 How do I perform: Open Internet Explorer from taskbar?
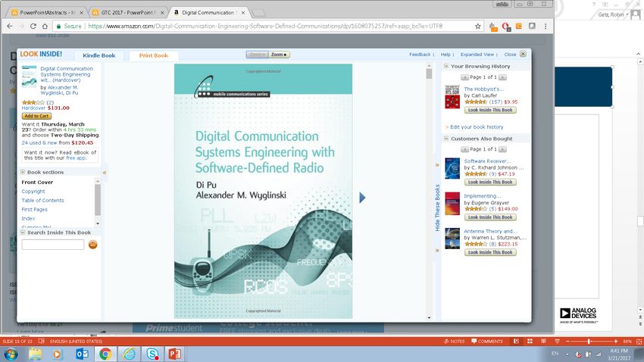coord(129,354)
